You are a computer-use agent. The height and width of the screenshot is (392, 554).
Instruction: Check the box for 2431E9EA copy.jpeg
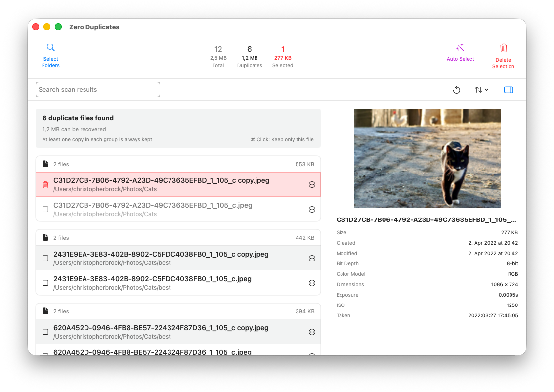coord(45,259)
